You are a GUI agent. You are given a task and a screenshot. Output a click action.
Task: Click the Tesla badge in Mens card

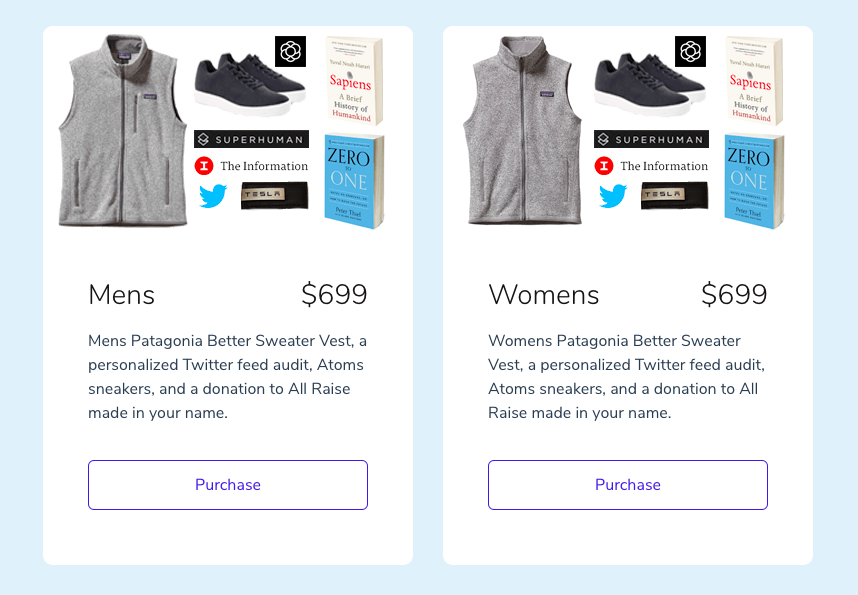click(274, 195)
